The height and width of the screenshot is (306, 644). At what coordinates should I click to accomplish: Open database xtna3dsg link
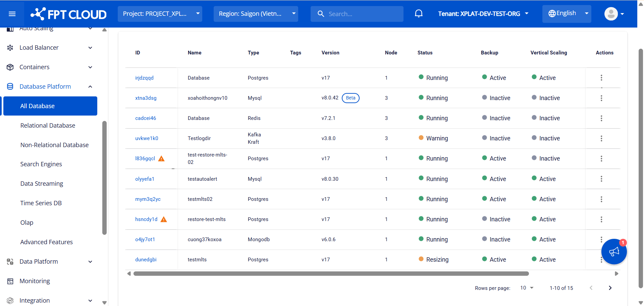tap(146, 98)
